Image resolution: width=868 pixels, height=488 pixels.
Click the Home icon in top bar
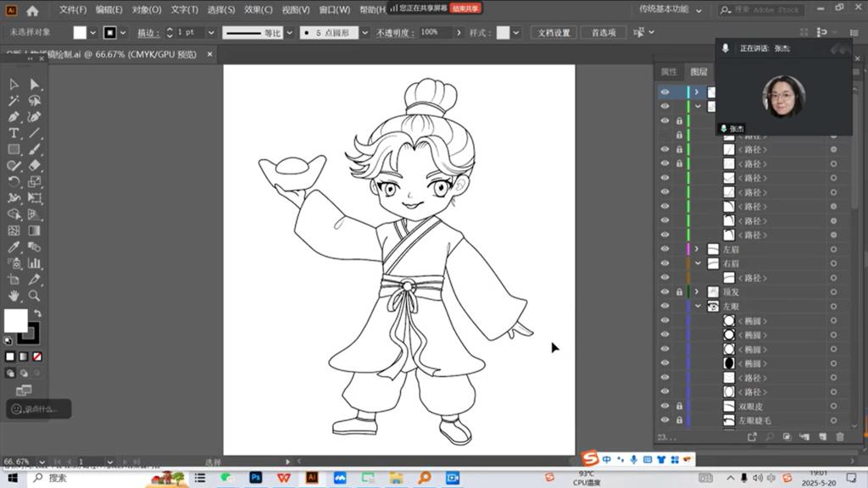pos(32,11)
